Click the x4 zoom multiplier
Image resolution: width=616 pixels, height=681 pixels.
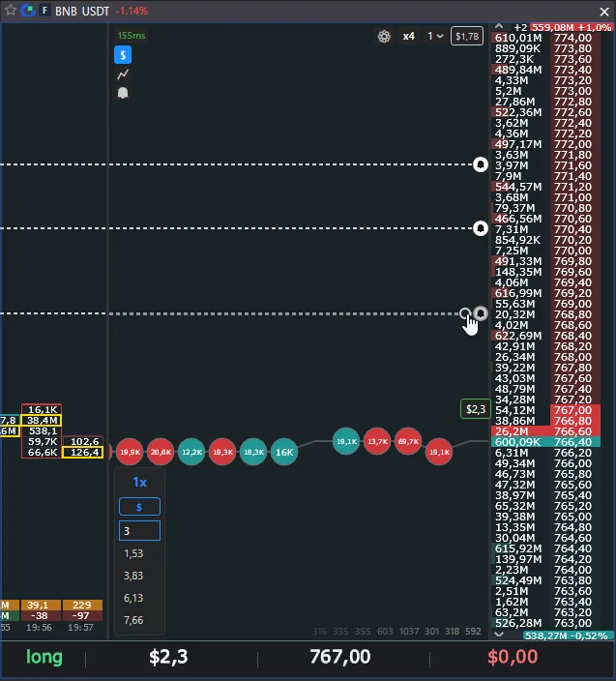coord(408,36)
